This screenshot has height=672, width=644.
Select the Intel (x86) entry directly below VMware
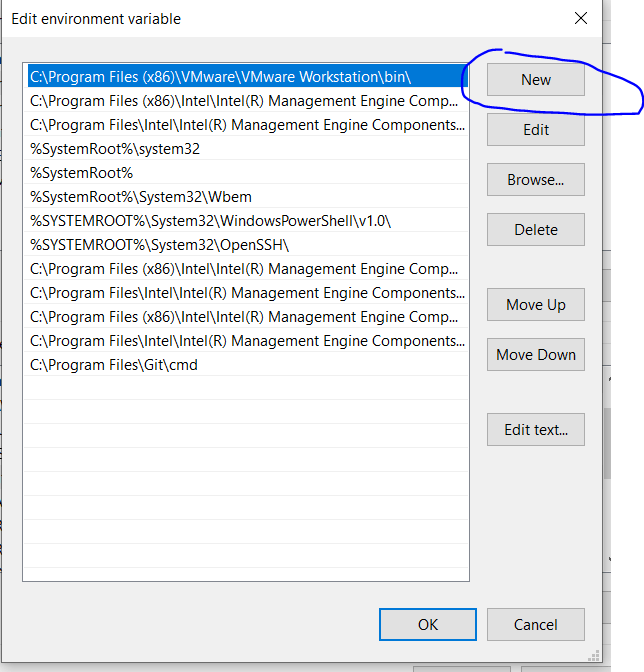coord(245,101)
